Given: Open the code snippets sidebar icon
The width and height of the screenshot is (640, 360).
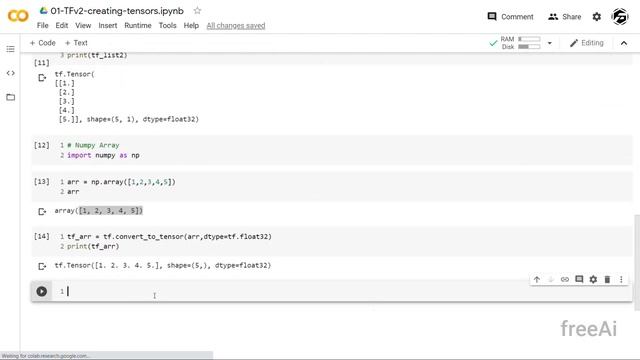Looking at the screenshot, I should (11, 73).
